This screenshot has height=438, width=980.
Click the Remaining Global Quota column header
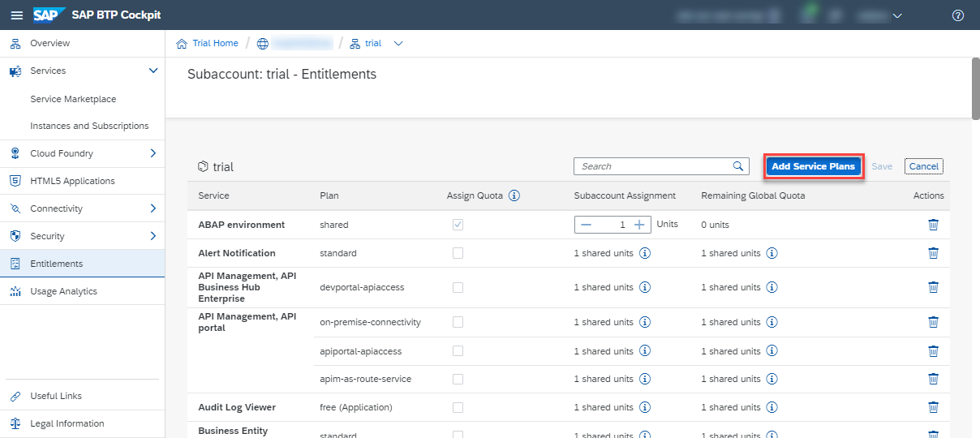coord(753,195)
